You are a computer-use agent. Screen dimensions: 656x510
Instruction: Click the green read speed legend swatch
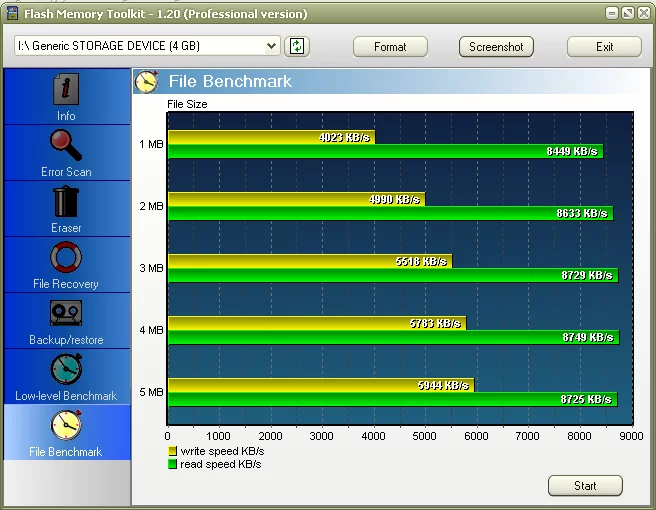click(x=172, y=464)
